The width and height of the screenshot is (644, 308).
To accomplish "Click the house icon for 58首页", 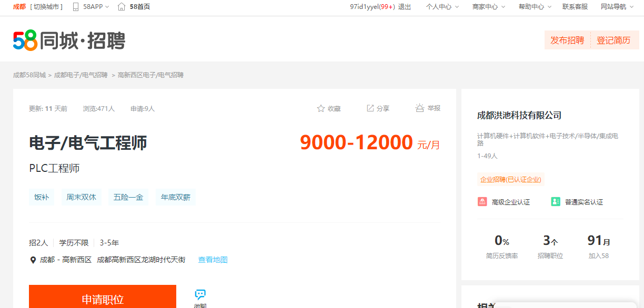I will click(x=122, y=7).
